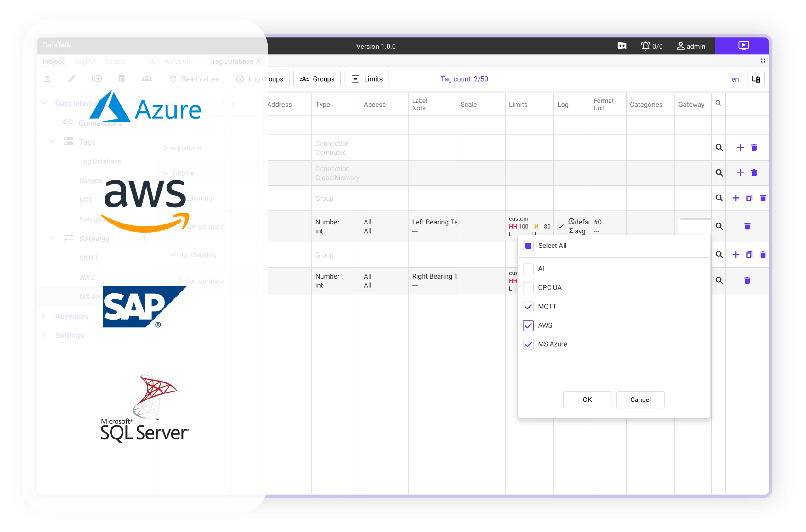Add item in the Connection Computed row

point(740,148)
